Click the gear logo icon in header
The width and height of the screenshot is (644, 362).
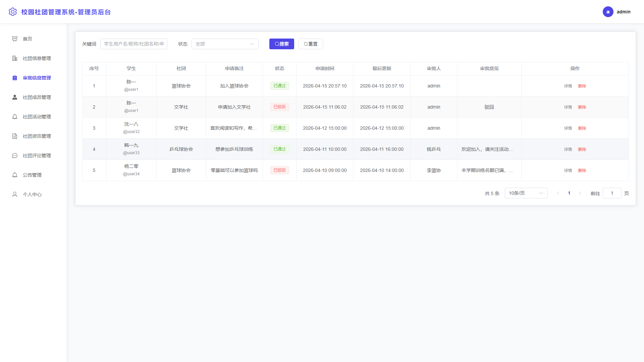point(13,12)
